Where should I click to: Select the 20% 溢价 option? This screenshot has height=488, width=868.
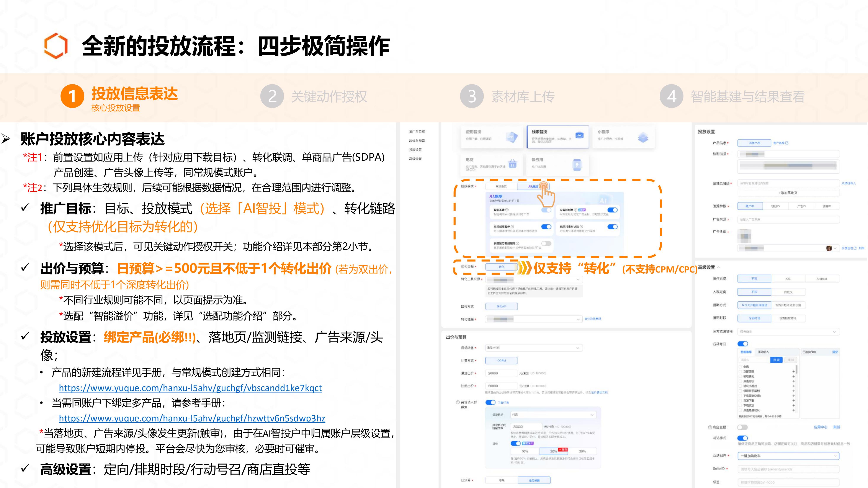(x=553, y=451)
